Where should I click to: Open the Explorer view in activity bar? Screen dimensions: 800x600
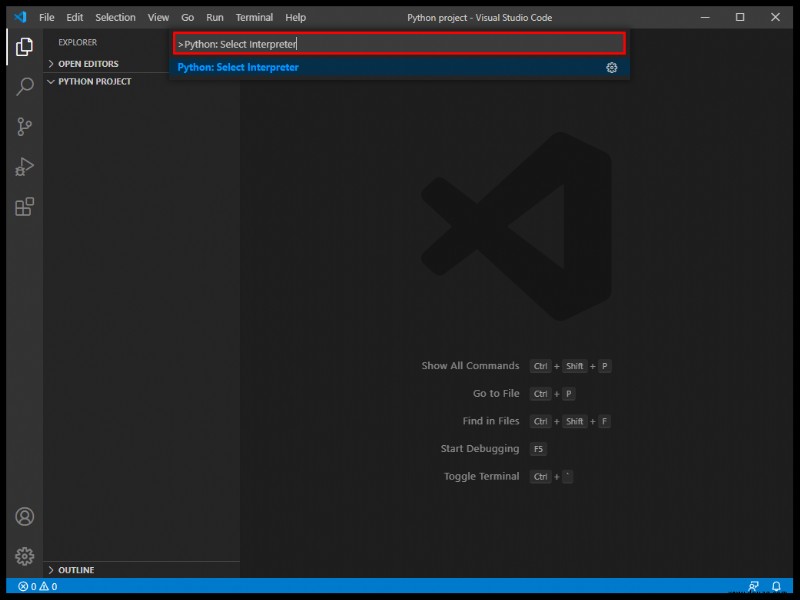click(x=24, y=47)
